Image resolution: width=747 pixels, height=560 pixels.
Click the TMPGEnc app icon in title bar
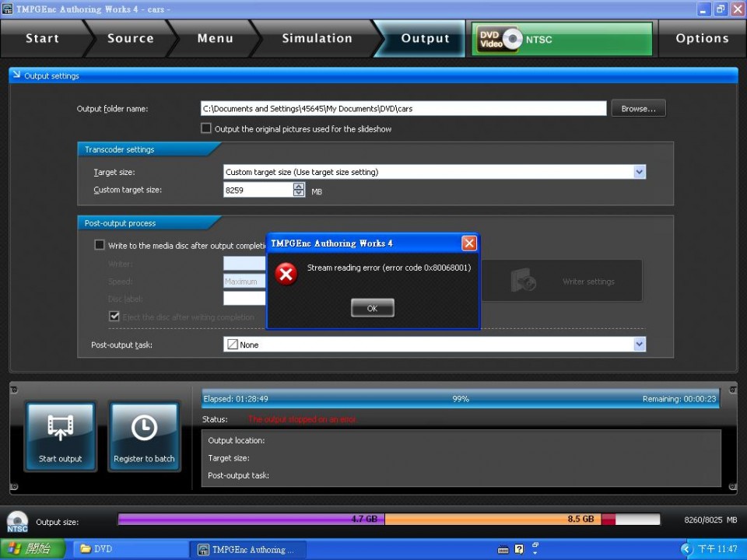point(7,9)
